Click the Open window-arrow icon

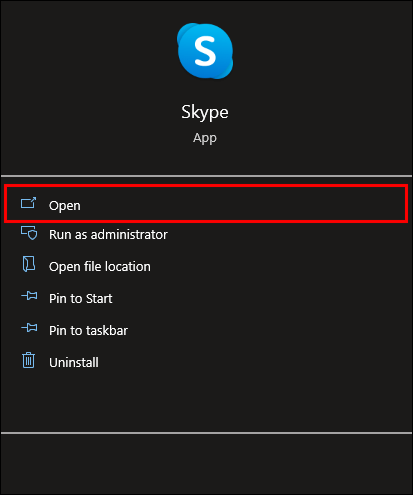[28, 203]
